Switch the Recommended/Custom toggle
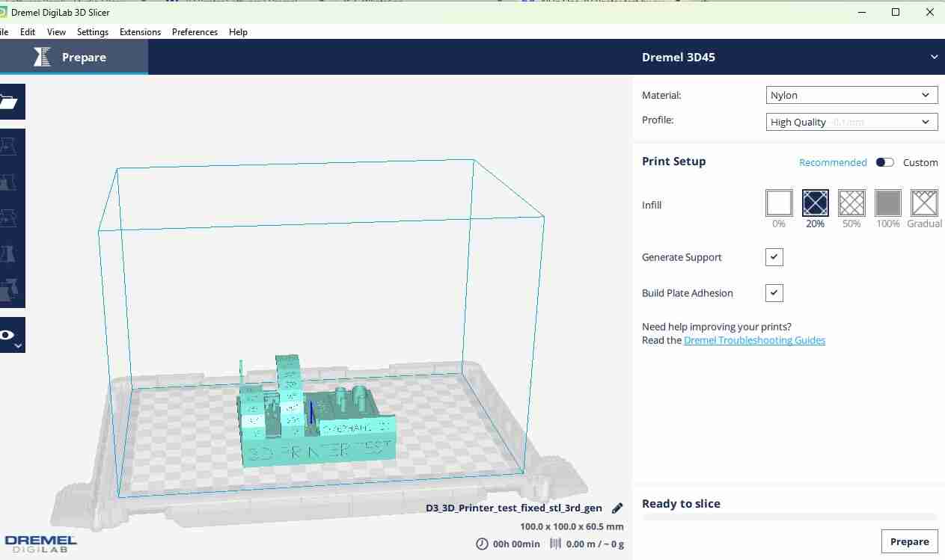This screenshot has width=945, height=560. click(885, 162)
